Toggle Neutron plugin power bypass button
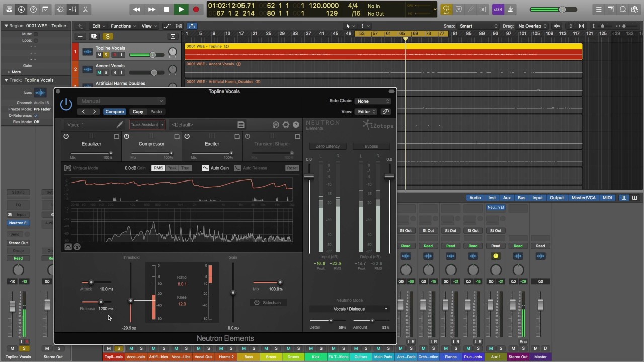The image size is (644, 362). [x=66, y=104]
